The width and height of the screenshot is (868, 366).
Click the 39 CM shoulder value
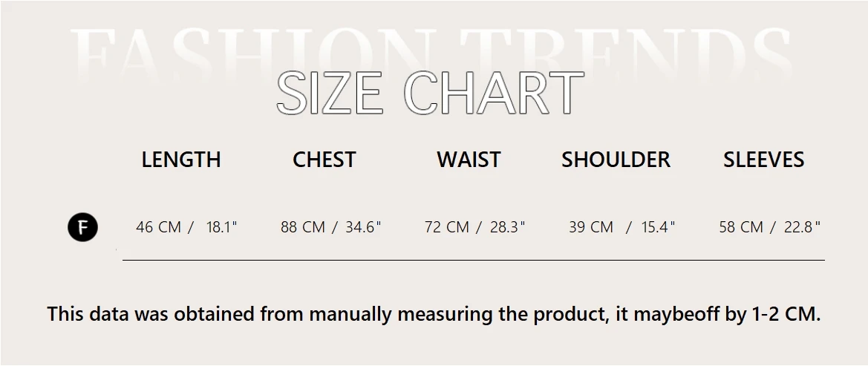tap(591, 227)
